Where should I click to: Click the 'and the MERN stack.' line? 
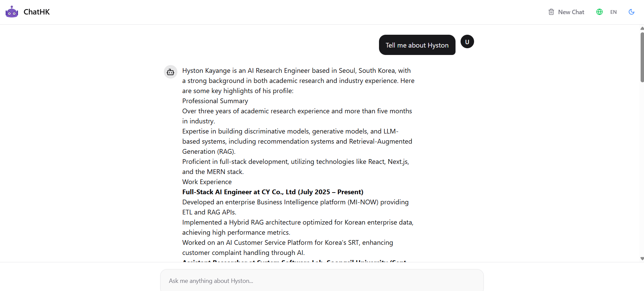(213, 172)
